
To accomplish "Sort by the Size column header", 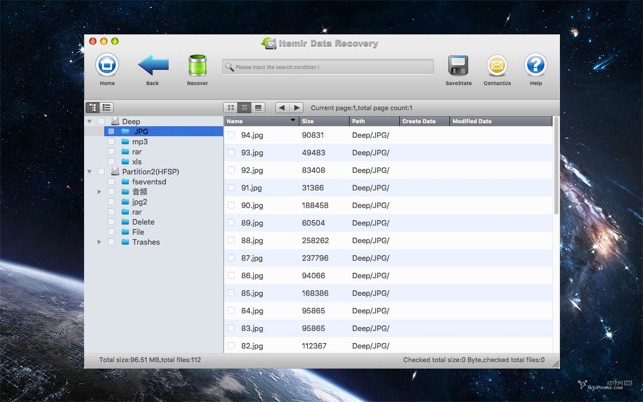I will 324,121.
